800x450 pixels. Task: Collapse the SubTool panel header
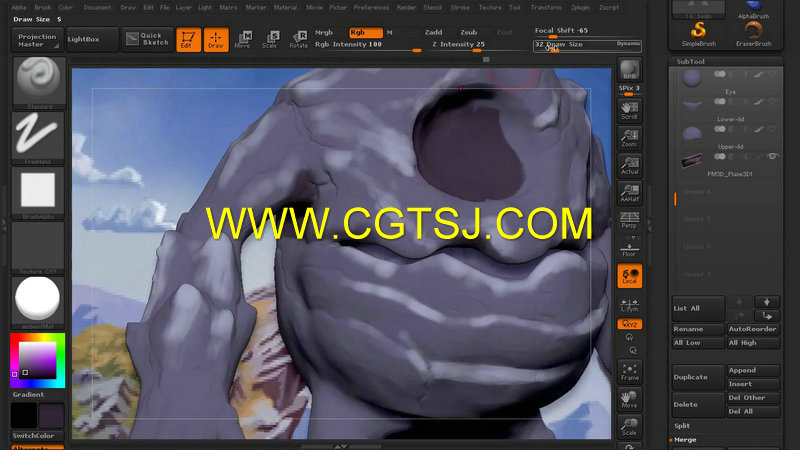pyautogui.click(x=726, y=61)
